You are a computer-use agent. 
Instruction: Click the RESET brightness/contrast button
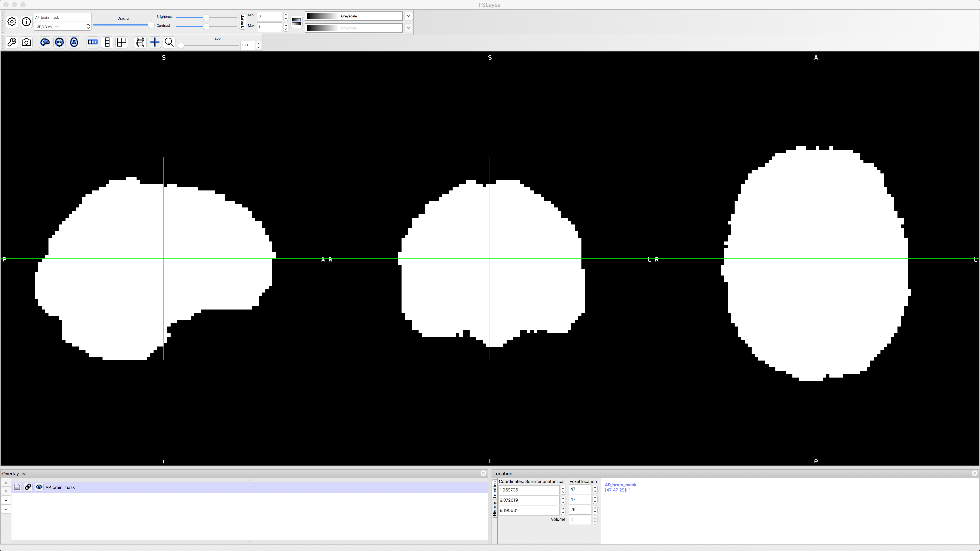(243, 22)
